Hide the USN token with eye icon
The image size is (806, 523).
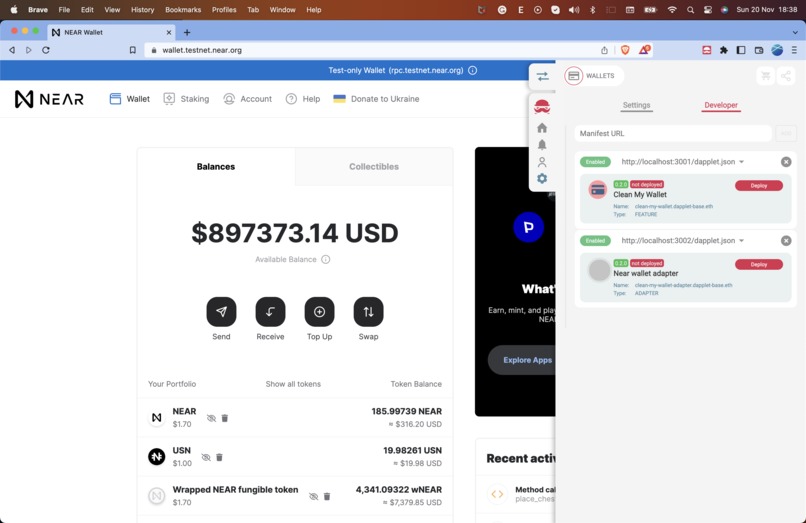(x=206, y=457)
